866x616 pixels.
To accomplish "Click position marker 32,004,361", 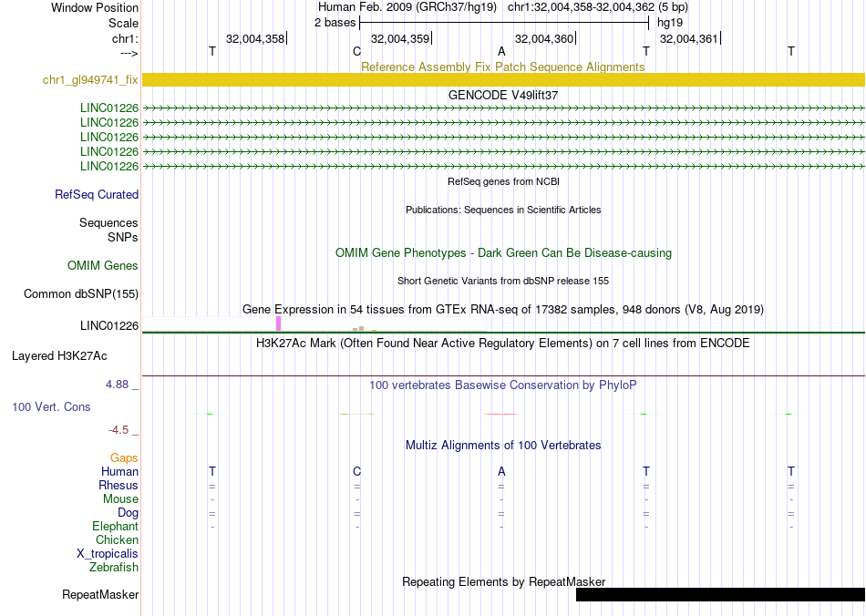I will pos(690,38).
